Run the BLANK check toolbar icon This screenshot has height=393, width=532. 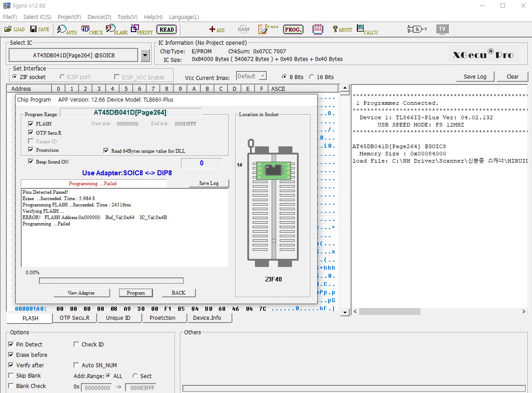pyautogui.click(x=117, y=30)
